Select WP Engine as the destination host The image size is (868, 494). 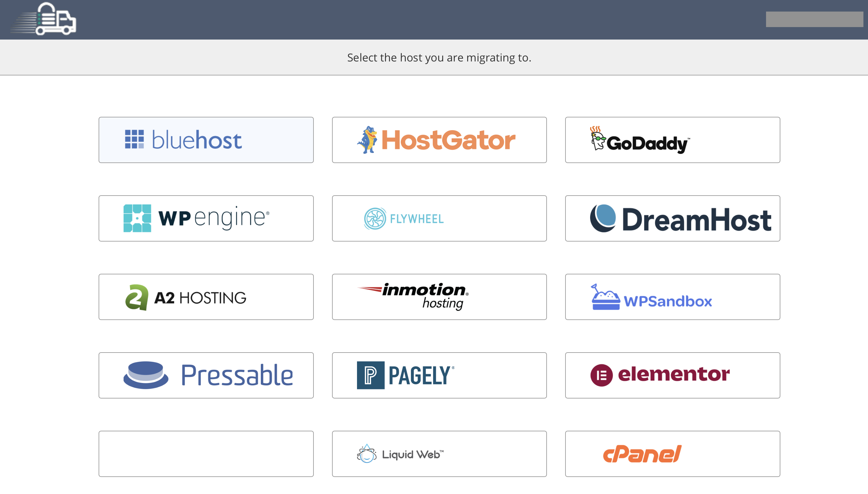pos(206,218)
